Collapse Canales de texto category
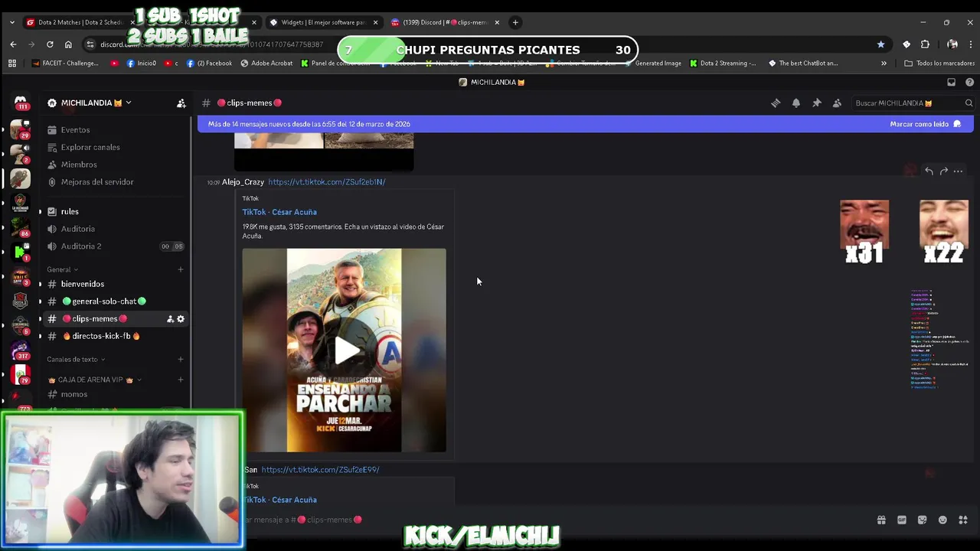Viewport: 980px width, 551px height. [76, 359]
